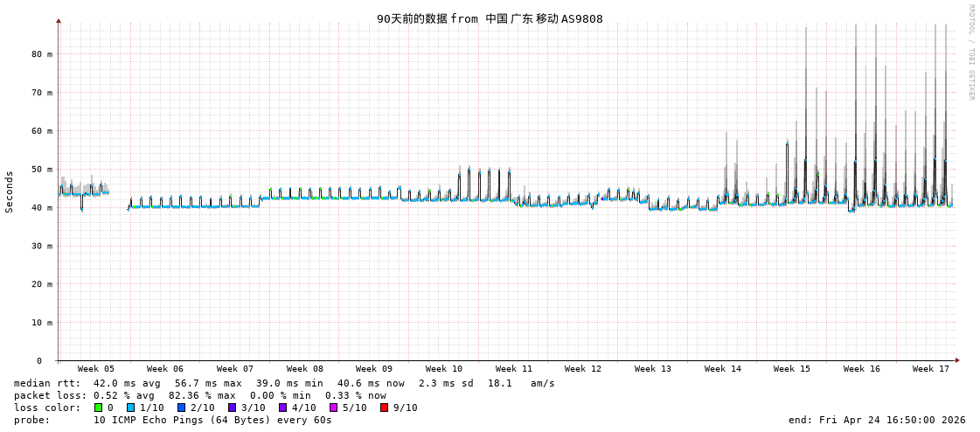The width and height of the screenshot is (980, 432).
Task: Click the green 0 loss color swatch
Action: click(99, 408)
